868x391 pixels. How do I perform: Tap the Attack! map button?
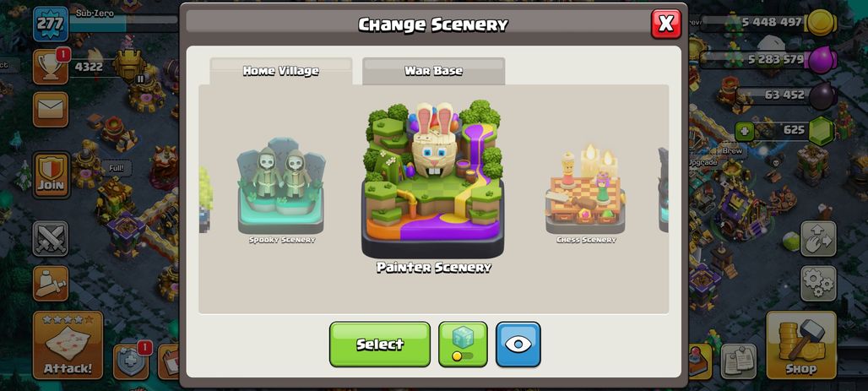point(68,345)
